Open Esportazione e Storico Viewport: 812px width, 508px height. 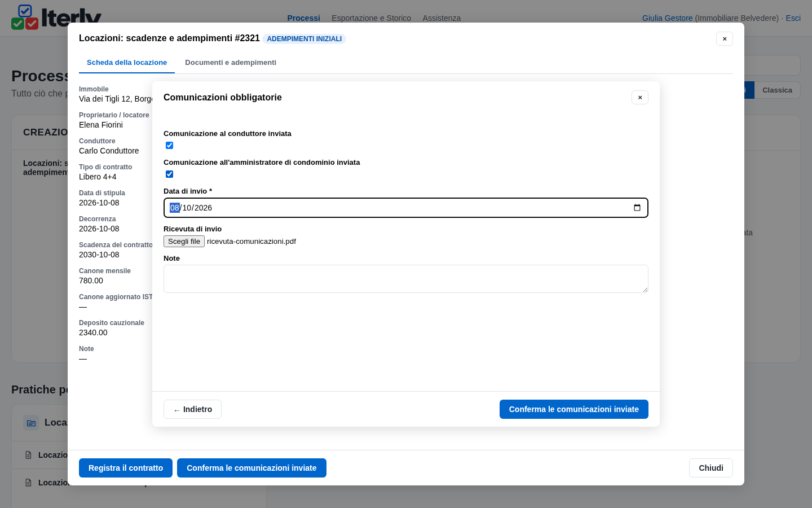(371, 18)
